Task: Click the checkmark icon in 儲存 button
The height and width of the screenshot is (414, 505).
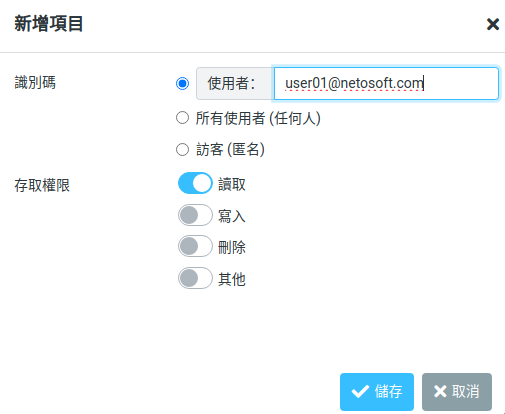Action: tap(360, 391)
